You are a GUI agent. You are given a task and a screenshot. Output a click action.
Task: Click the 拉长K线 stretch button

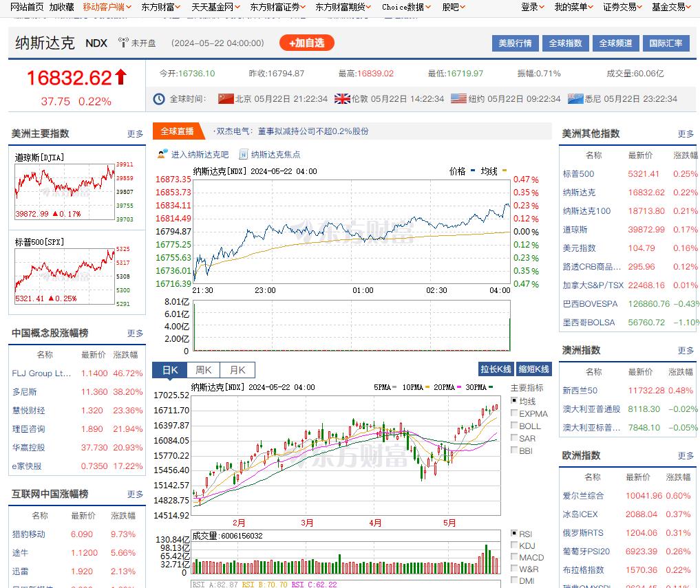click(496, 369)
